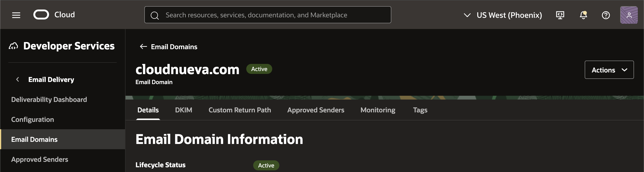The image size is (644, 172).
Task: Switch to the DKIM tab
Action: tap(183, 110)
